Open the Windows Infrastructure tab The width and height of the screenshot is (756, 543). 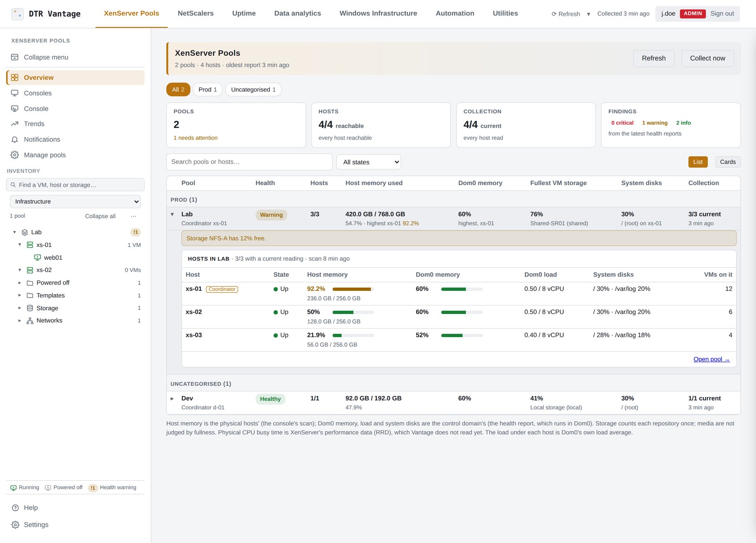click(x=378, y=13)
